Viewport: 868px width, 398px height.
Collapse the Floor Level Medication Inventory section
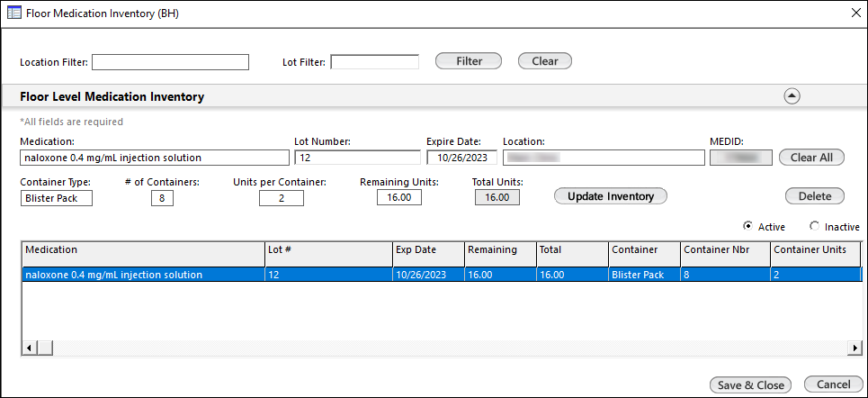(792, 96)
